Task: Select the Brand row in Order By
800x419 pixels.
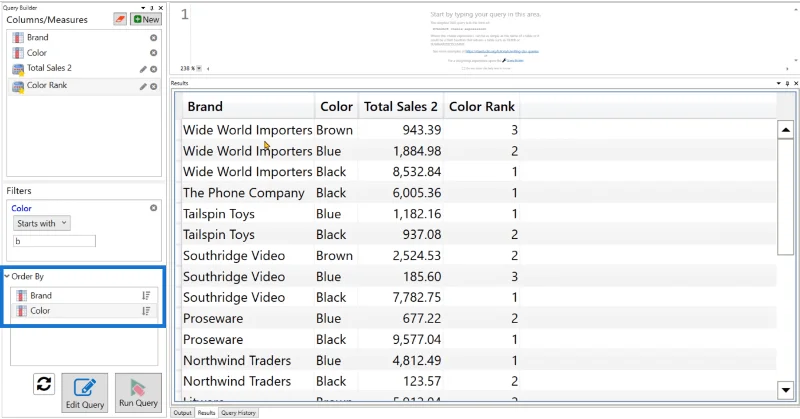Action: [x=84, y=295]
